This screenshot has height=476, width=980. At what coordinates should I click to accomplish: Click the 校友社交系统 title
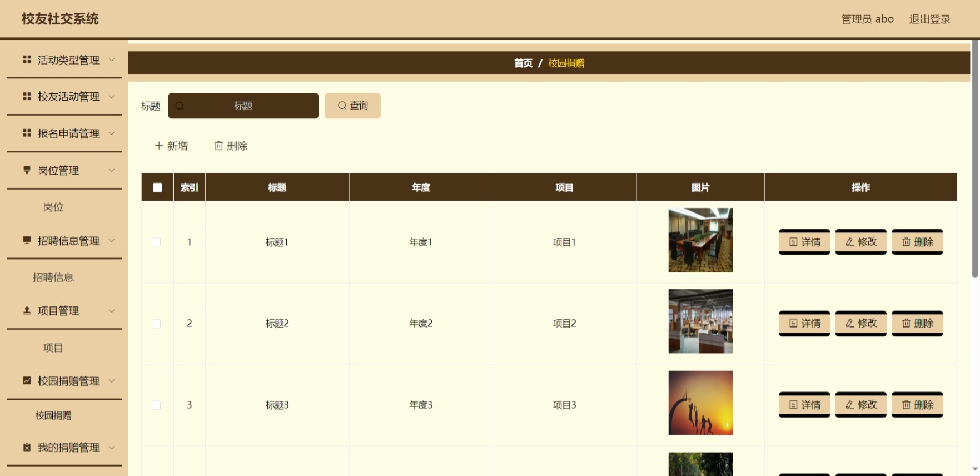[60, 19]
